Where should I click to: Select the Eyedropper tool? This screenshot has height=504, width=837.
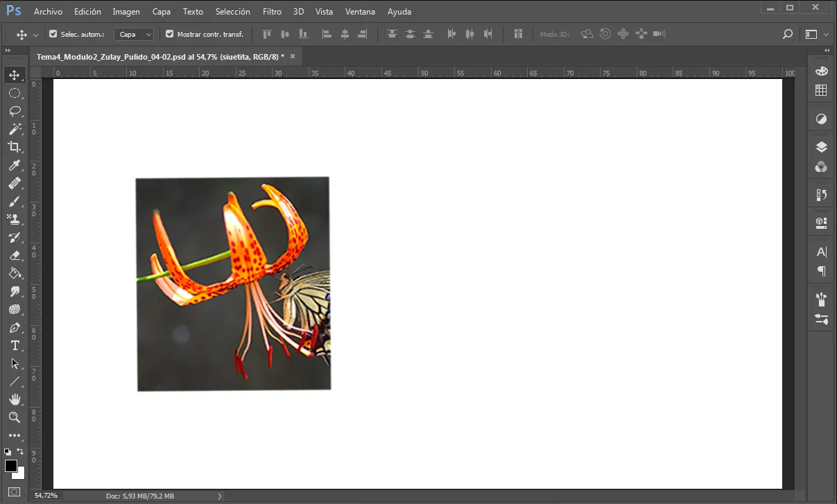coord(14,165)
